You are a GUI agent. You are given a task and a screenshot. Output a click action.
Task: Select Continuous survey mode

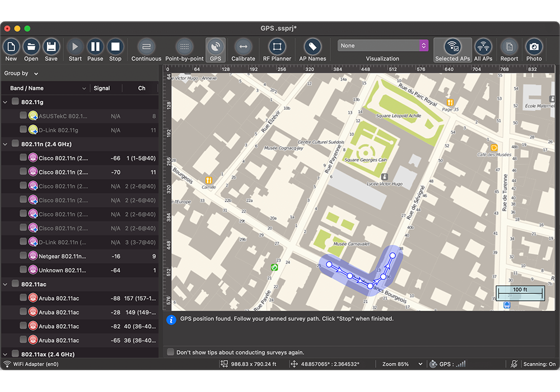click(146, 50)
